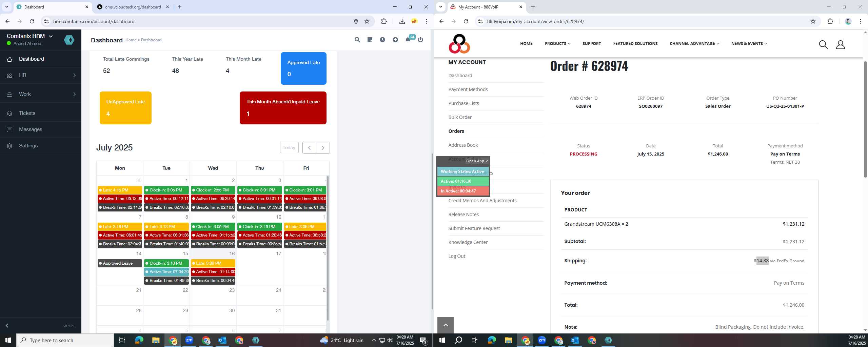Expand the HR sidebar submenu
This screenshot has width=868, height=347.
[x=75, y=75]
